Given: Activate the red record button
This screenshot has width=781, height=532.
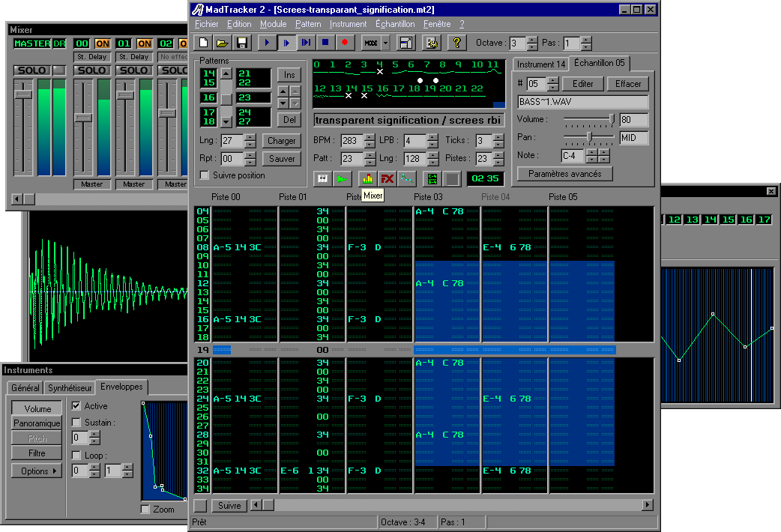Looking at the screenshot, I should coord(345,43).
